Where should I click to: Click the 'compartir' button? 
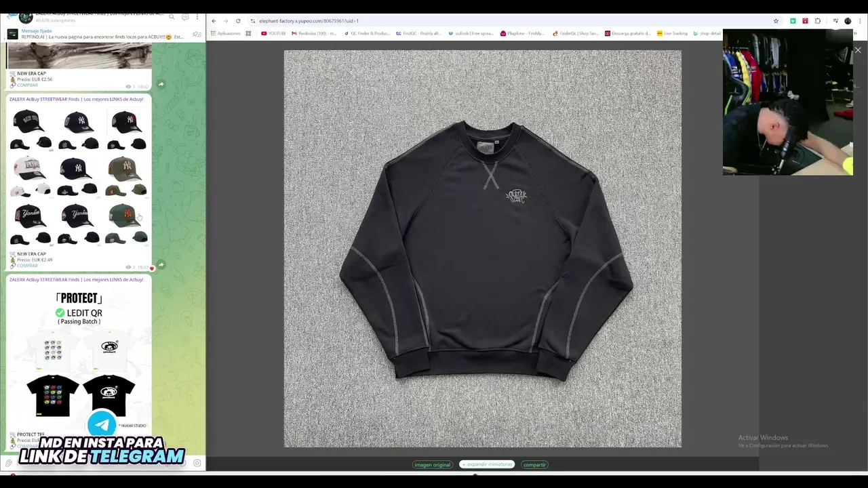point(534,464)
